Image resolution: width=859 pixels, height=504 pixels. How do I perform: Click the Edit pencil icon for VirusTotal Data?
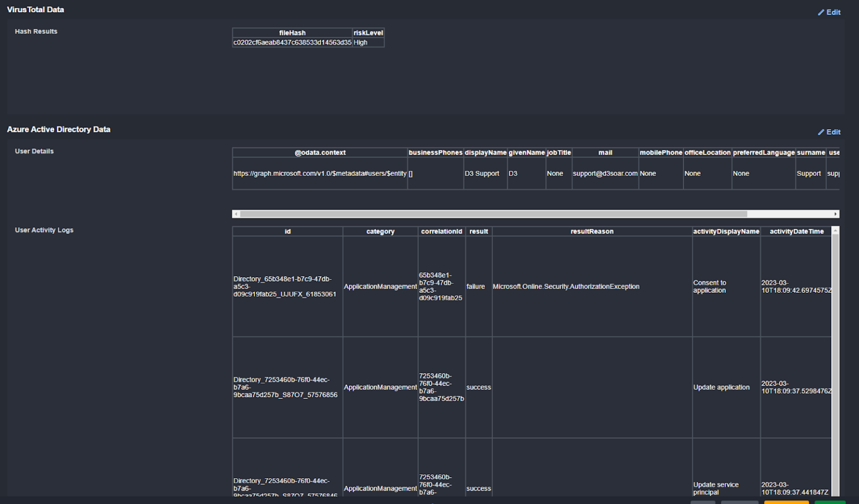click(821, 12)
